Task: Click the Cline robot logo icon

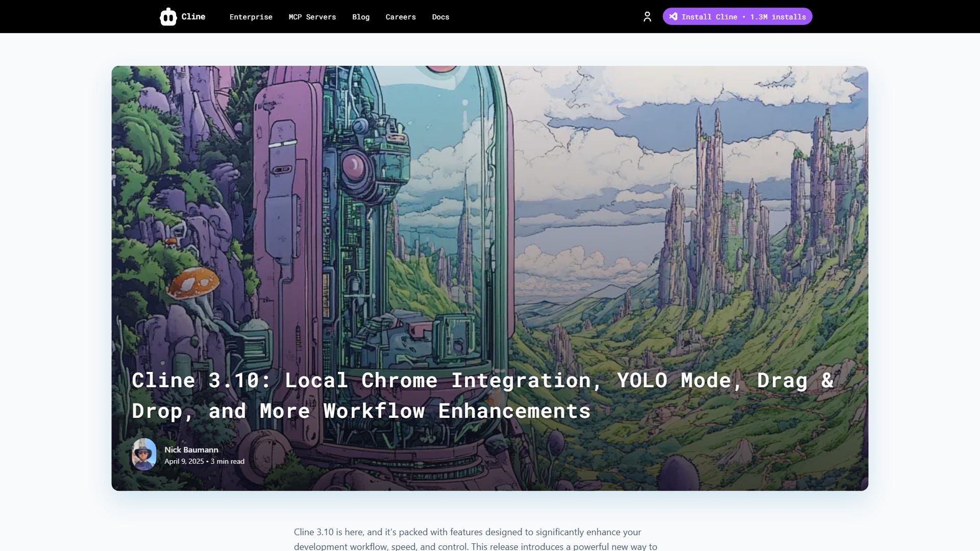Action: (x=168, y=17)
